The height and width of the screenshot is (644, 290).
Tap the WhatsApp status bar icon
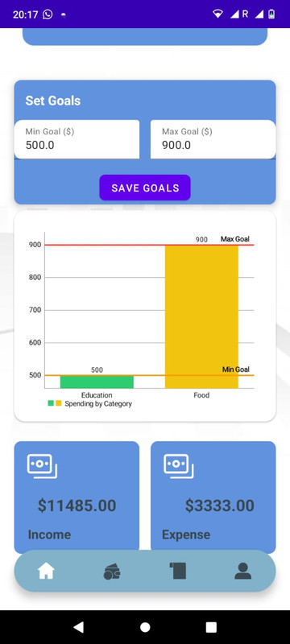(x=48, y=14)
